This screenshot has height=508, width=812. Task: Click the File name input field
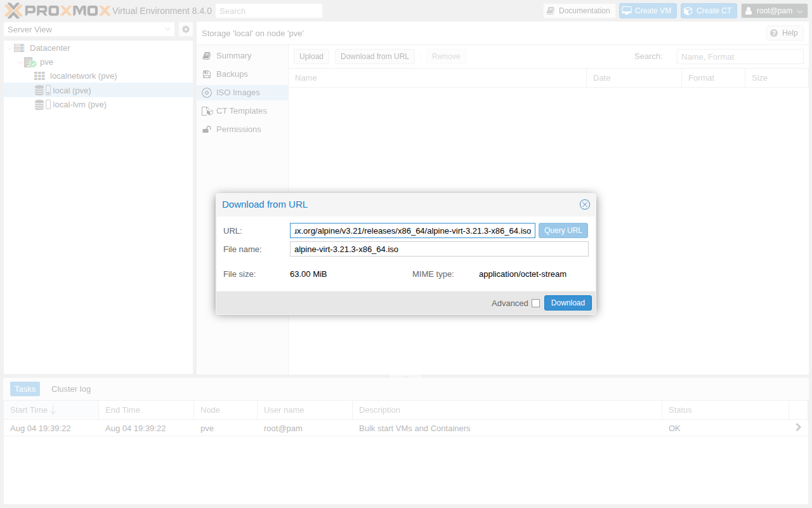pos(439,249)
